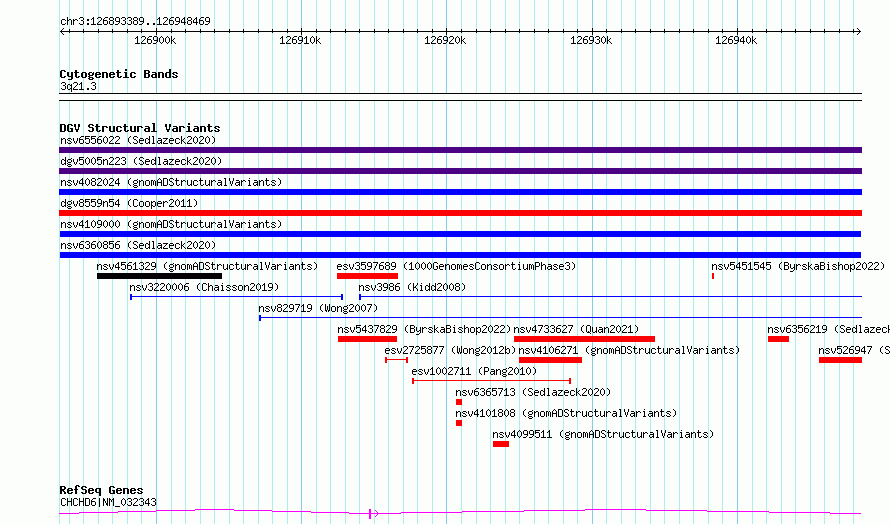Image resolution: width=890 pixels, height=524 pixels.
Task: Click the 126940k ruler tick label
Action: 736,40
